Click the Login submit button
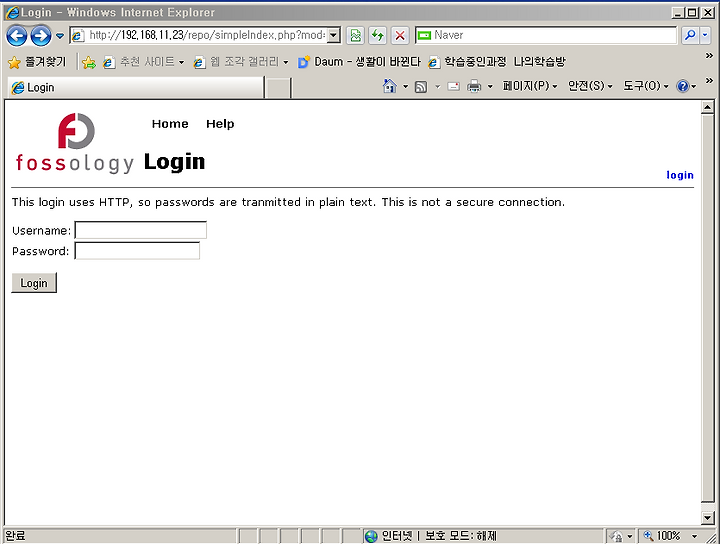The height and width of the screenshot is (544, 720). coord(34,283)
